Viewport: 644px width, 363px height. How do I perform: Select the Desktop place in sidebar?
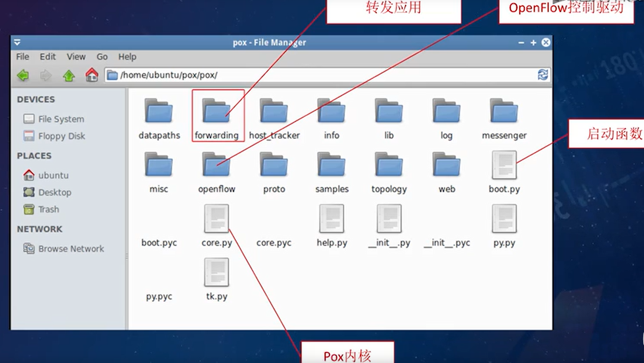[55, 192]
